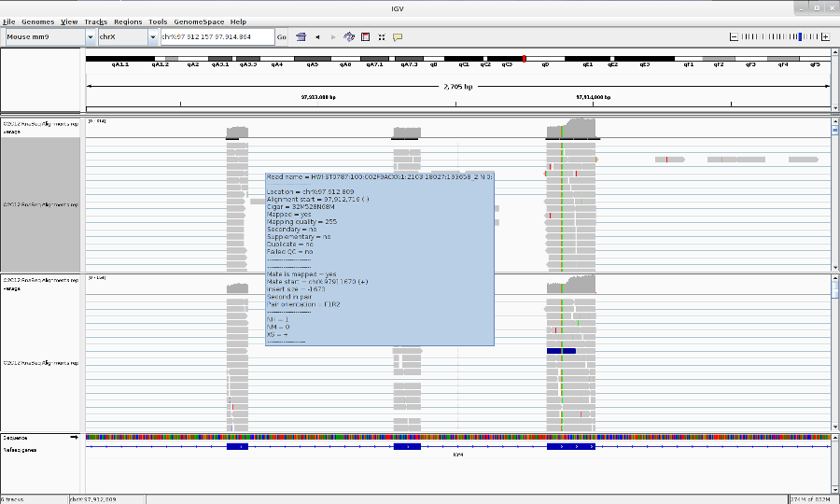Click the second panel coverage track label
The width and height of the screenshot is (840, 504).
pos(41,285)
